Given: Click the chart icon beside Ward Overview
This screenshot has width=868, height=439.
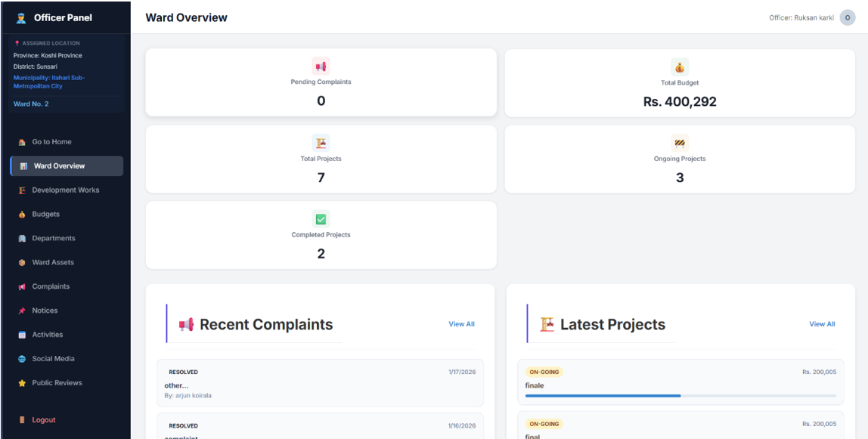Looking at the screenshot, I should (23, 166).
